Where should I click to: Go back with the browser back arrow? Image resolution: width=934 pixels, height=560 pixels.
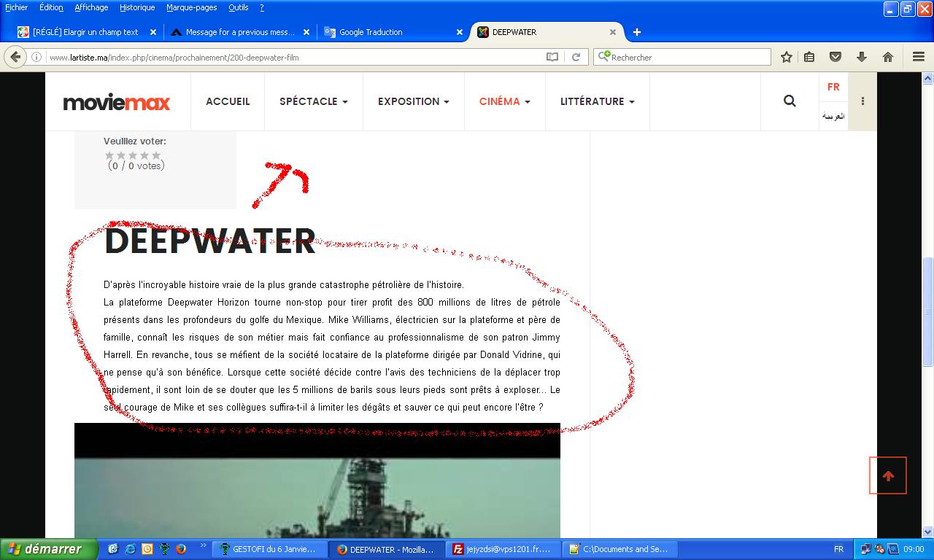pos(15,57)
